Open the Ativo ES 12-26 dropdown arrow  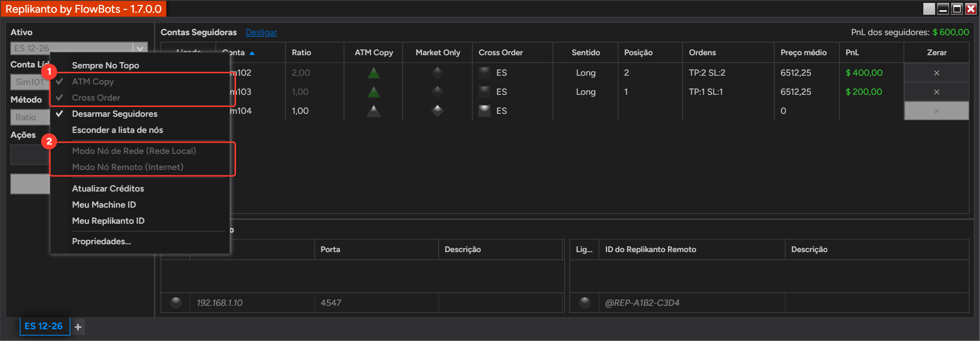[x=140, y=48]
